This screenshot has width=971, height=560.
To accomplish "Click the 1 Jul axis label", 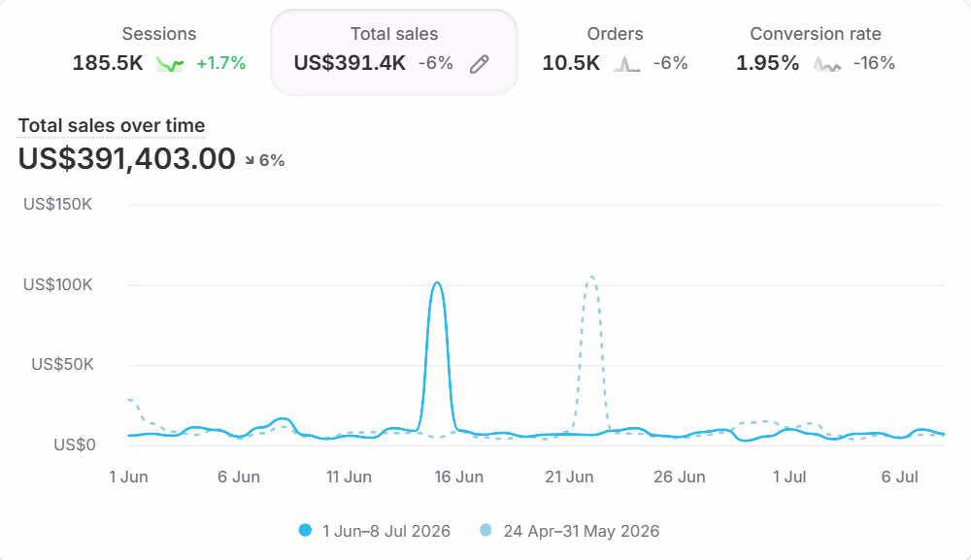I will [x=788, y=478].
